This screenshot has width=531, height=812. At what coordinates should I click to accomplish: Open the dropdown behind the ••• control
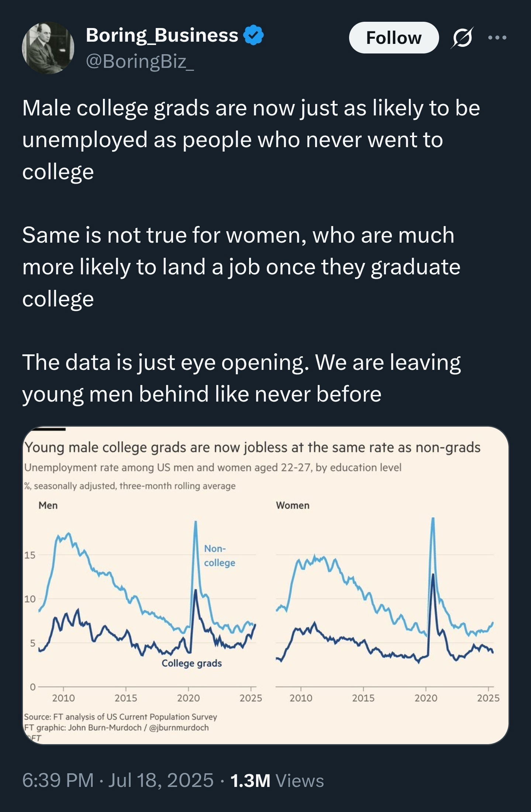pyautogui.click(x=498, y=38)
